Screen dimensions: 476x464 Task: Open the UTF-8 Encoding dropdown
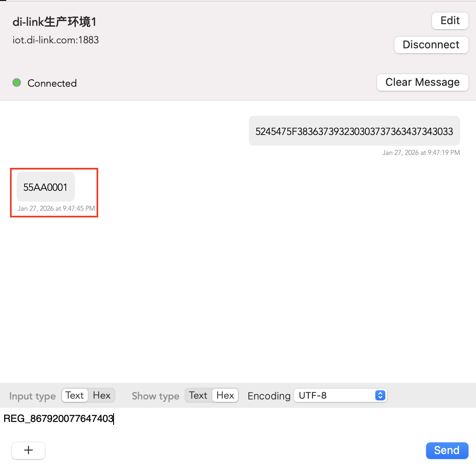pyautogui.click(x=340, y=395)
